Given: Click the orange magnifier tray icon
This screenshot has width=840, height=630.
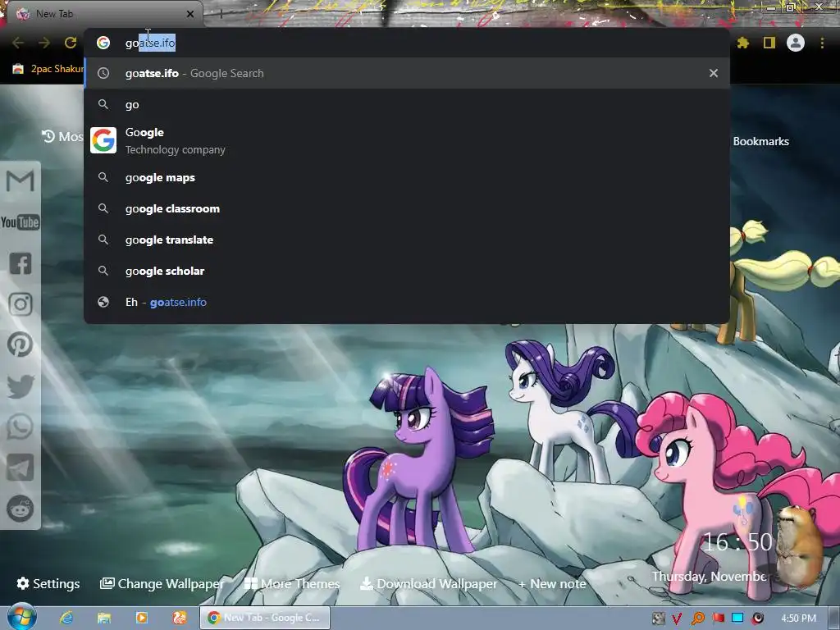Looking at the screenshot, I should click(697, 619).
